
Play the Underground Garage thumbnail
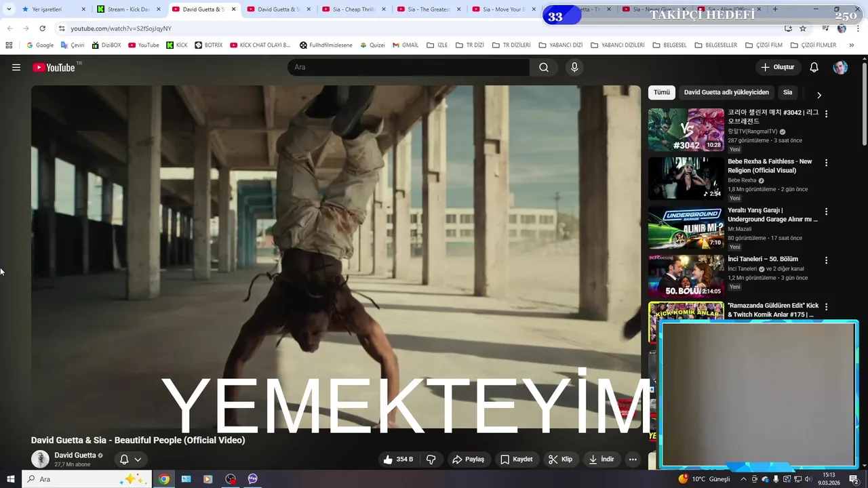[686, 227]
